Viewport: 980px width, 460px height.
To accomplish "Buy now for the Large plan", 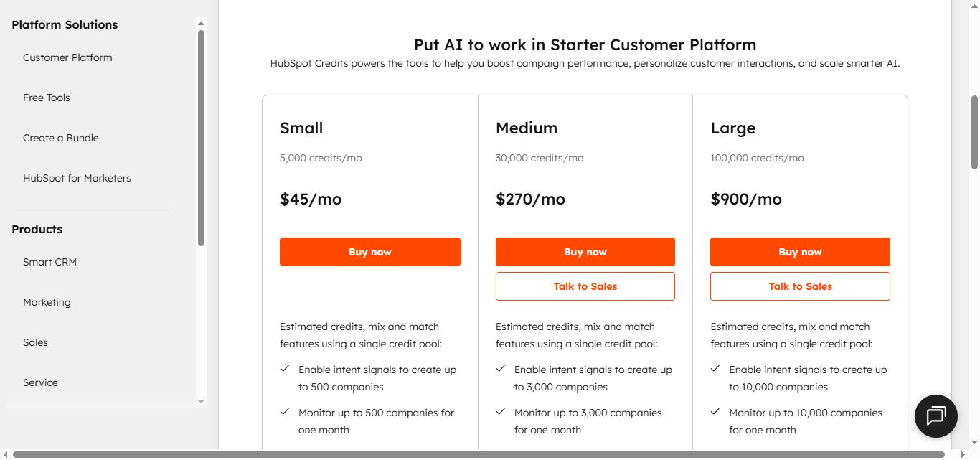I will tap(800, 252).
